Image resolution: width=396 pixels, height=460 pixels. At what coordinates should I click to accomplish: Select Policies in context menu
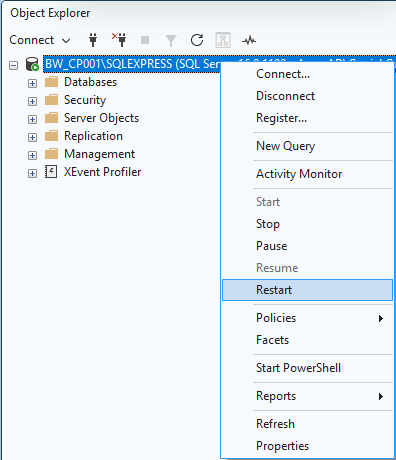pyautogui.click(x=307, y=318)
